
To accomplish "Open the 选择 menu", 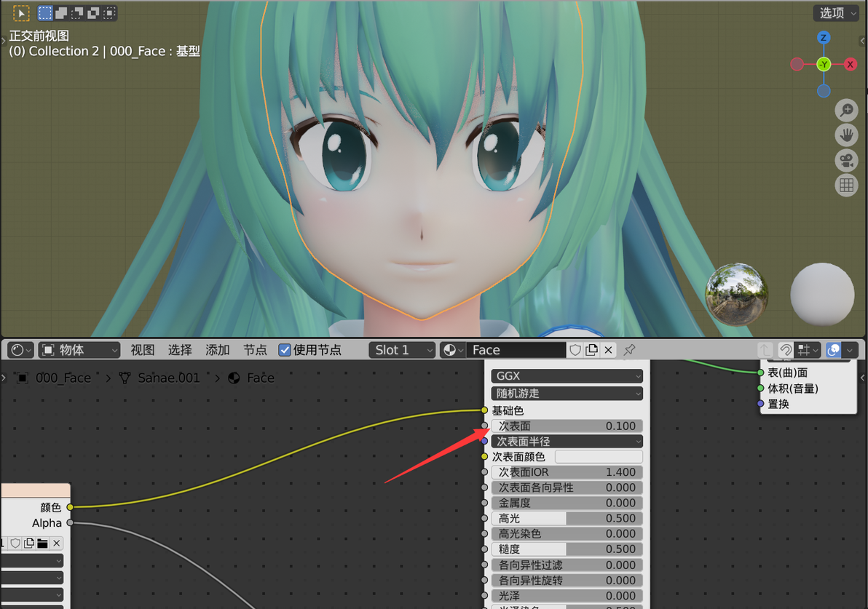I will click(180, 350).
